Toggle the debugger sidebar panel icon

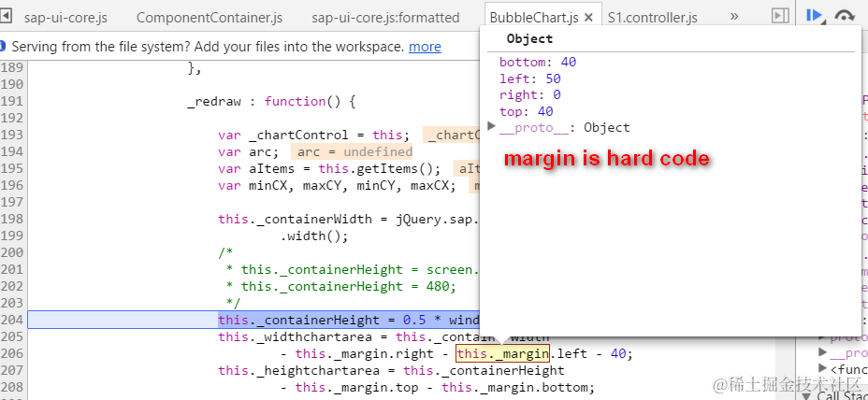780,17
